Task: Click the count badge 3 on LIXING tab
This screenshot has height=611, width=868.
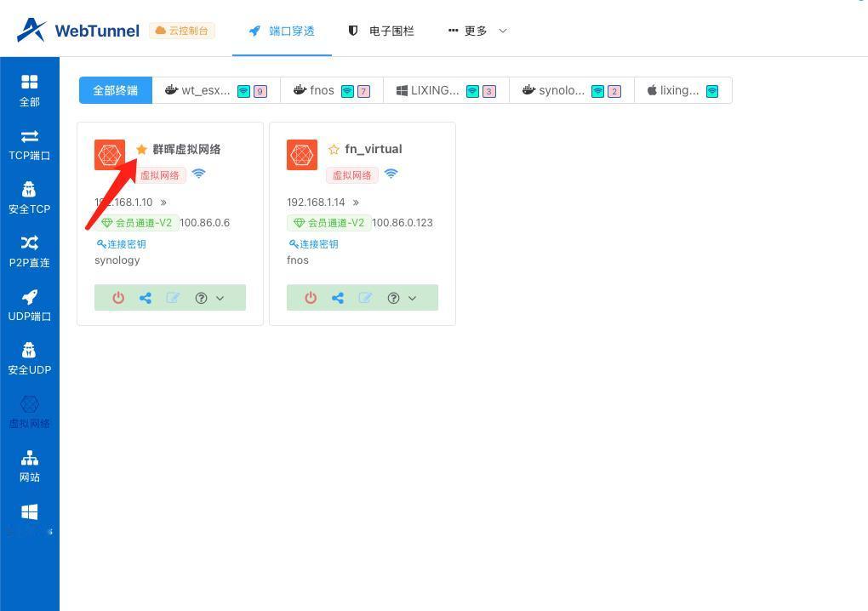Action: click(x=488, y=91)
